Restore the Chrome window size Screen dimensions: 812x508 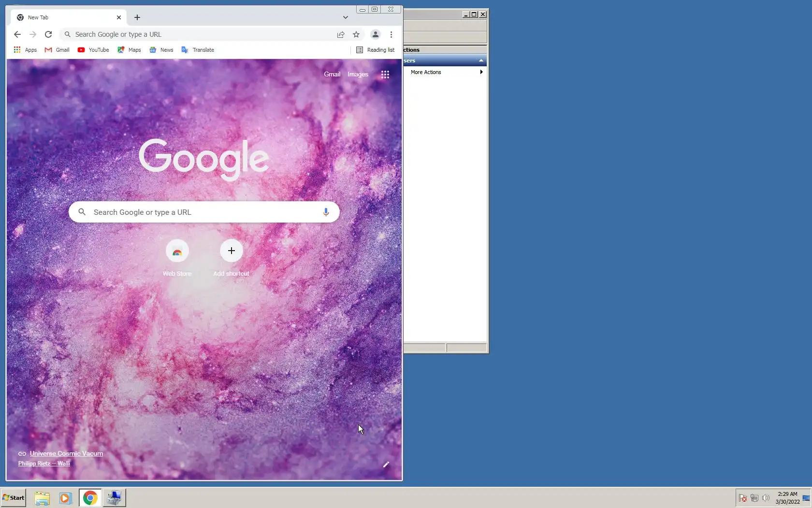375,9
